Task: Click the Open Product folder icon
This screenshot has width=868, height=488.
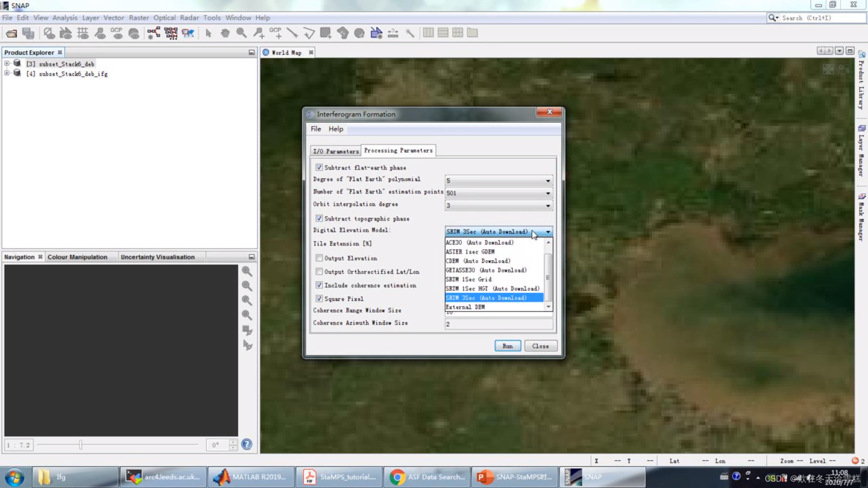Action: click(11, 33)
